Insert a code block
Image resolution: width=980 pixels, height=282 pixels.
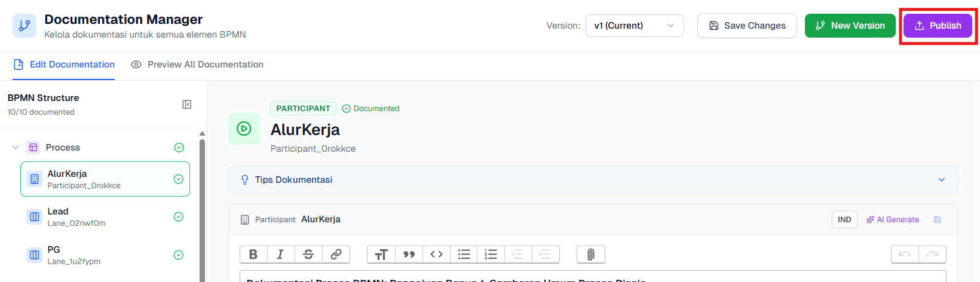pos(436,255)
